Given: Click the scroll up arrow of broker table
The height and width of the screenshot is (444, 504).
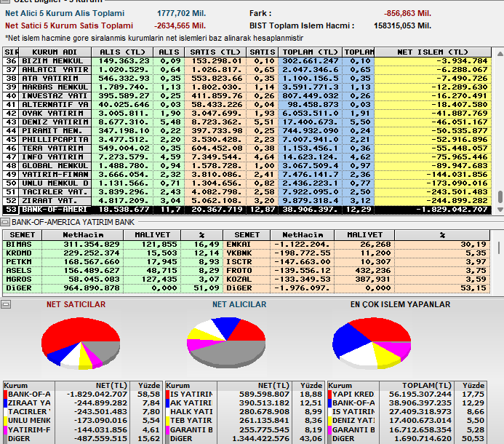Looking at the screenshot, I should tap(500, 53).
